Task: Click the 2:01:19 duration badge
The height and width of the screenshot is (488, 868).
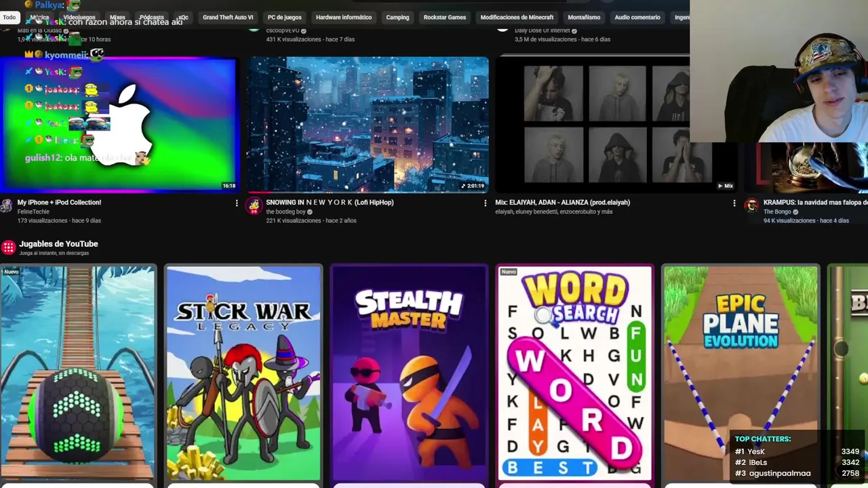Action: [x=473, y=186]
